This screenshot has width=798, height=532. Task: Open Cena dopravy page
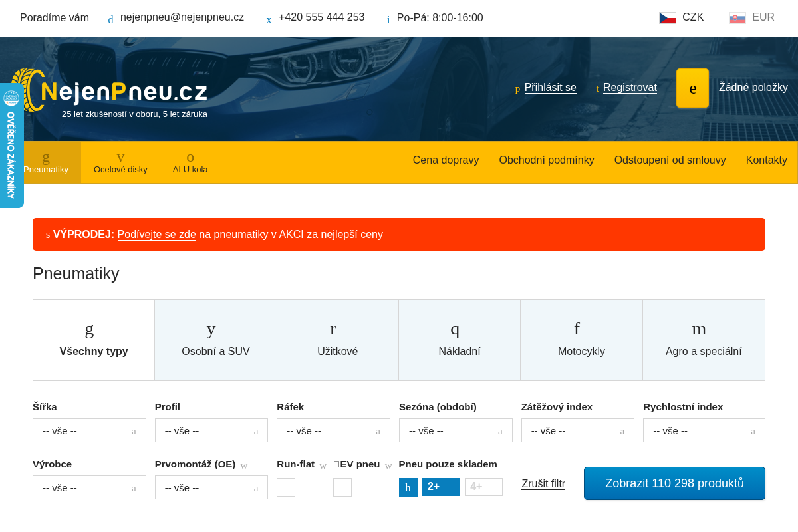click(x=446, y=160)
